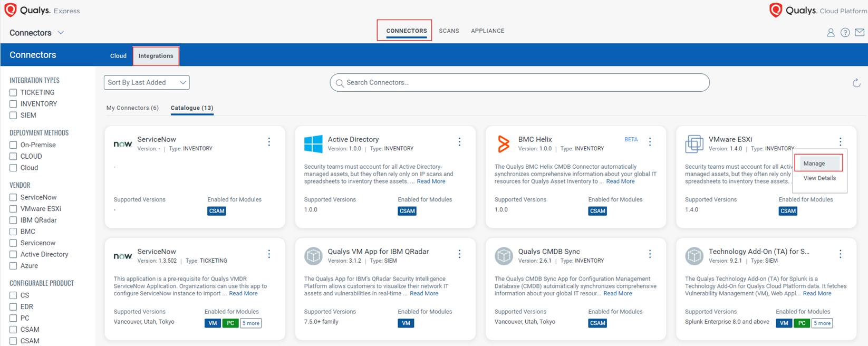868x346 pixels.
Task: Open the Connectors module switcher chevron
Action: pos(61,33)
